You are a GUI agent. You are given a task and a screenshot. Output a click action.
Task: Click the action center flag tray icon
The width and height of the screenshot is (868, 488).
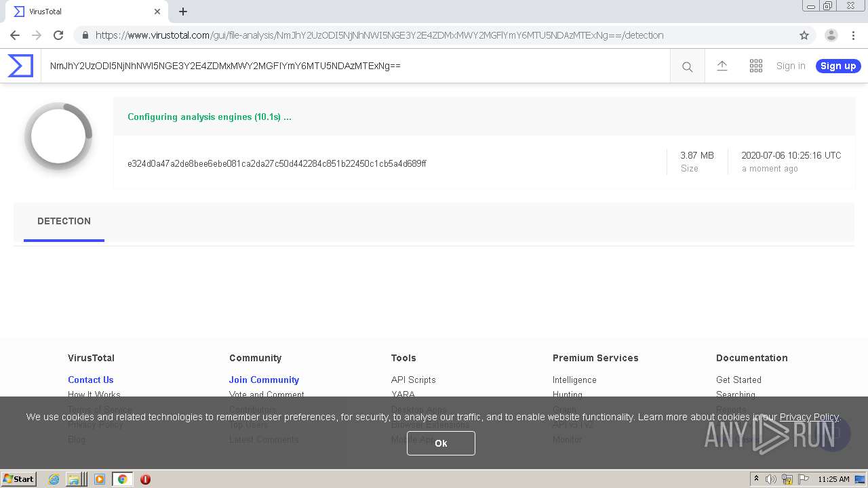804,479
